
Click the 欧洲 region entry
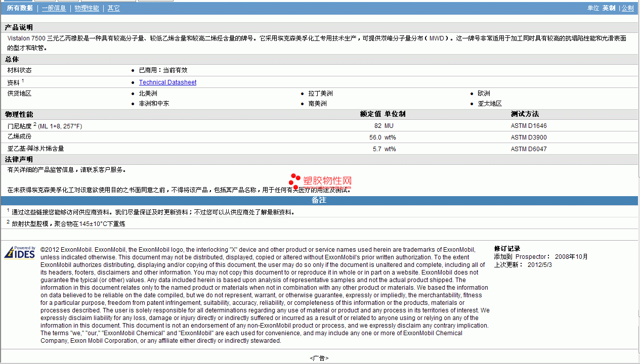pyautogui.click(x=484, y=94)
